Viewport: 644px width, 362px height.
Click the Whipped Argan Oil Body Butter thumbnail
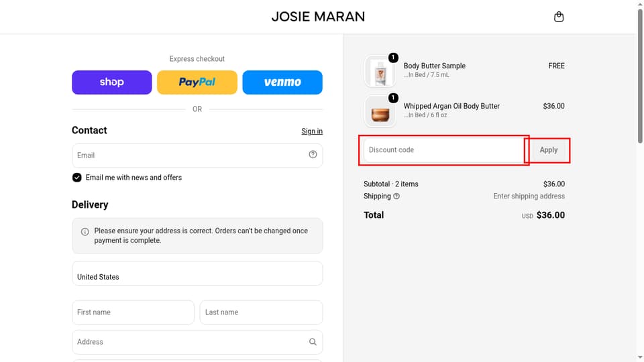[380, 112]
